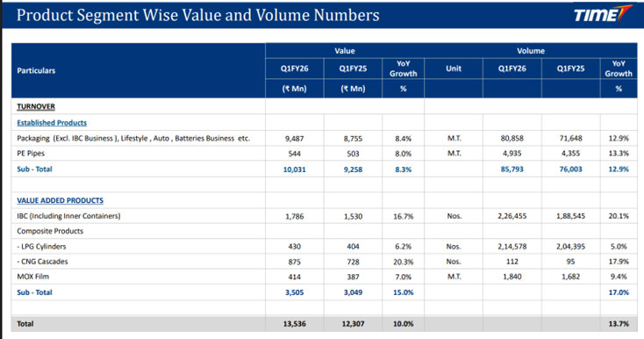Click the TURNOVER section heading
The width and height of the screenshot is (644, 339).
click(x=36, y=106)
